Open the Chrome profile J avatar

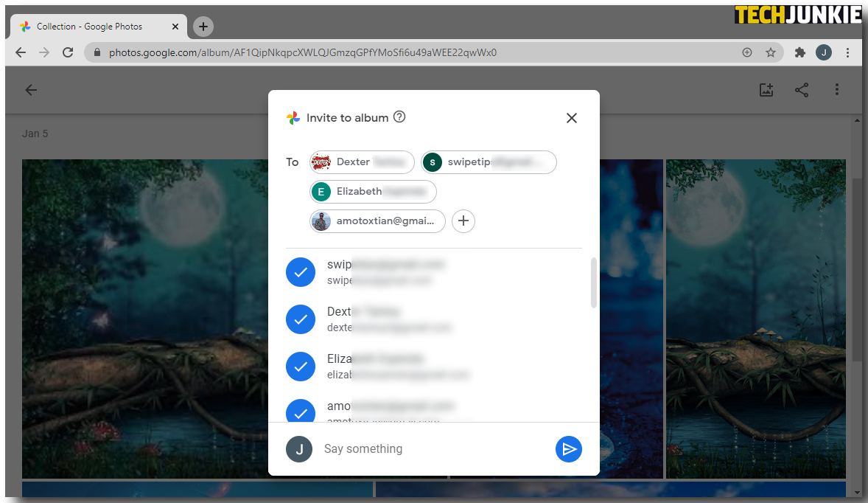pyautogui.click(x=824, y=52)
